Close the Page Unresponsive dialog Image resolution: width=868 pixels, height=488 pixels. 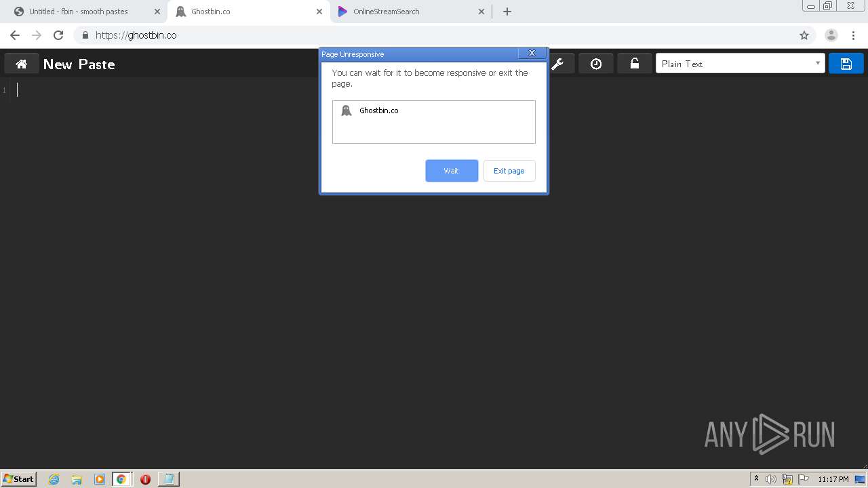(x=532, y=53)
